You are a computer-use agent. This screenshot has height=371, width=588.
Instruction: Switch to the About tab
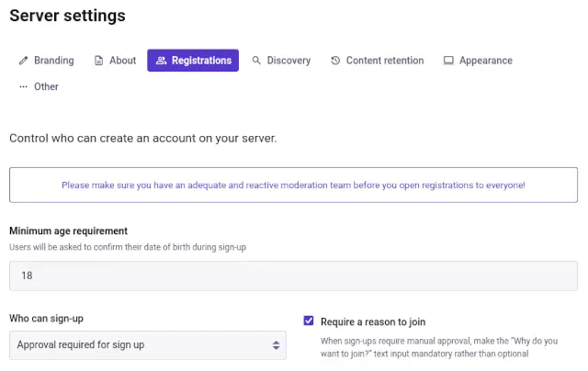tap(115, 61)
